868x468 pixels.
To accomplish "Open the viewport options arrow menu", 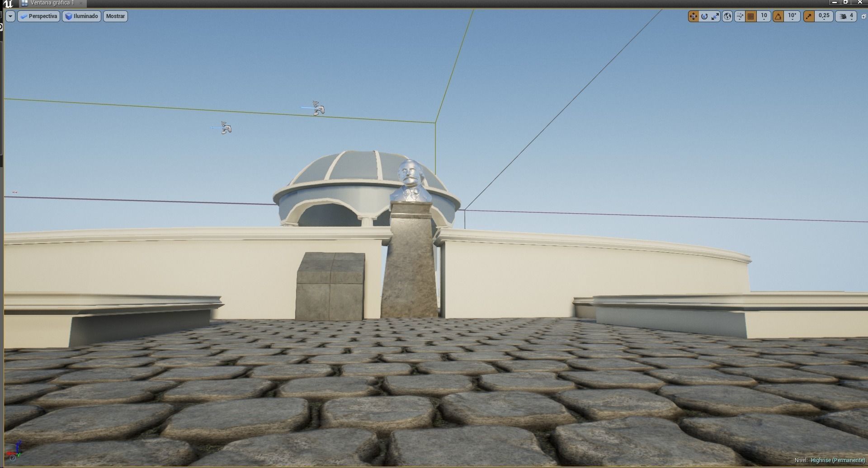I will [x=10, y=16].
